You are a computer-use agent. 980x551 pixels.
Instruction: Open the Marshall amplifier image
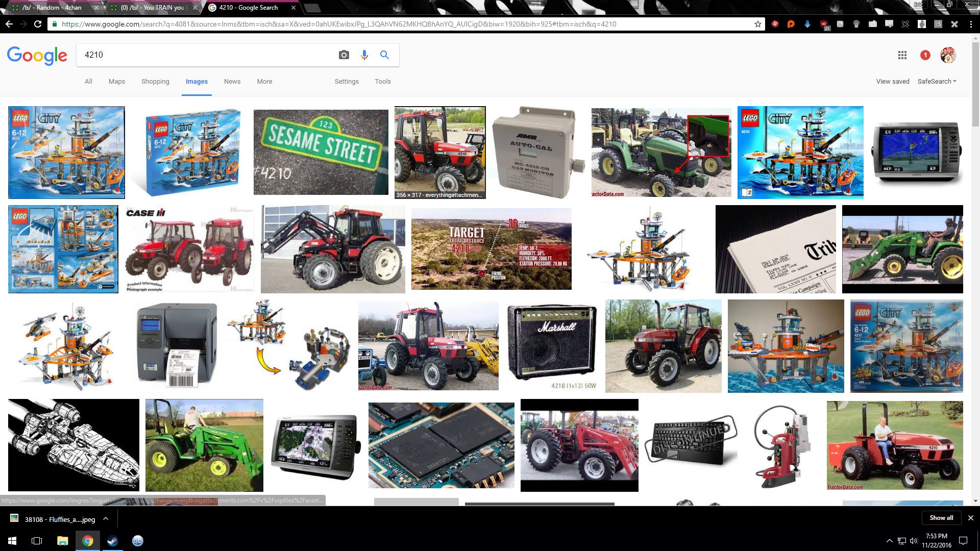coord(552,346)
